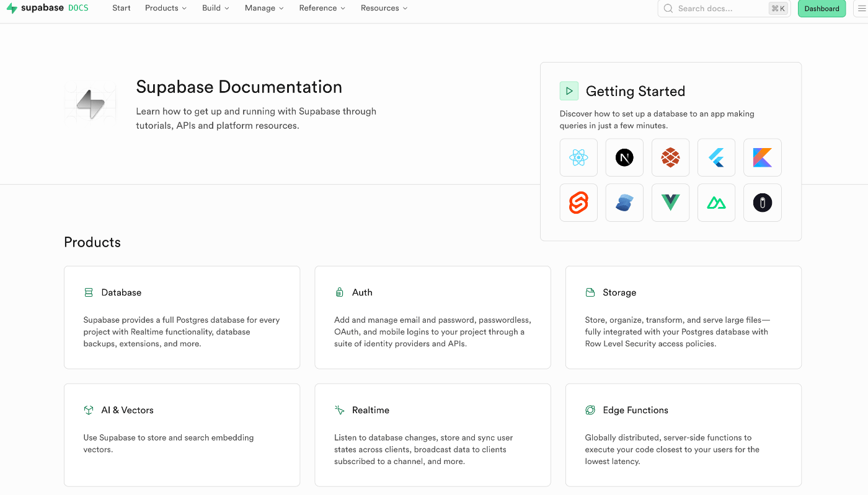Click 'Add and manage email and password' description
This screenshot has width=868, height=495.
coord(433,332)
